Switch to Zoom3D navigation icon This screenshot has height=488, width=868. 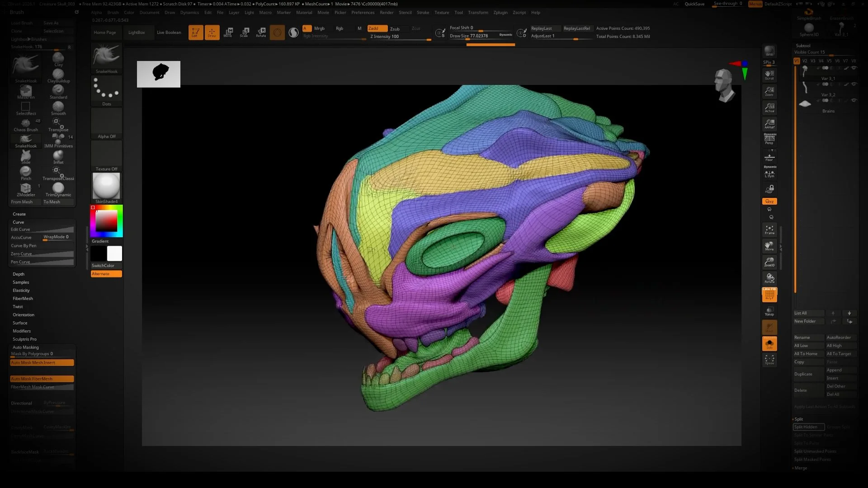(x=769, y=262)
